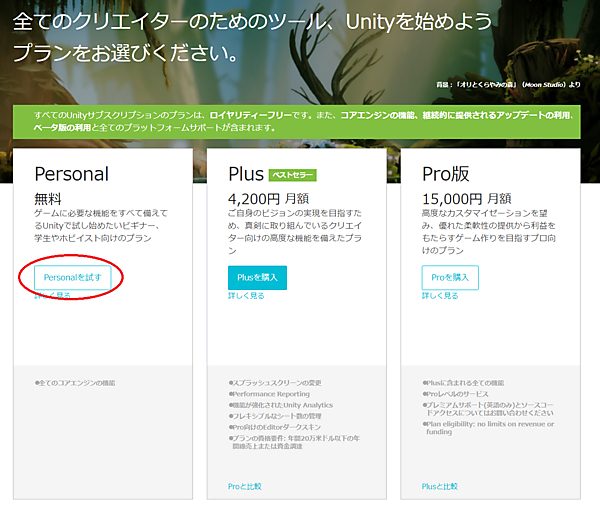This screenshot has height=510, width=600.
Task: Click 機能が強化されたUnity Analytics feature
Action: pos(281,405)
